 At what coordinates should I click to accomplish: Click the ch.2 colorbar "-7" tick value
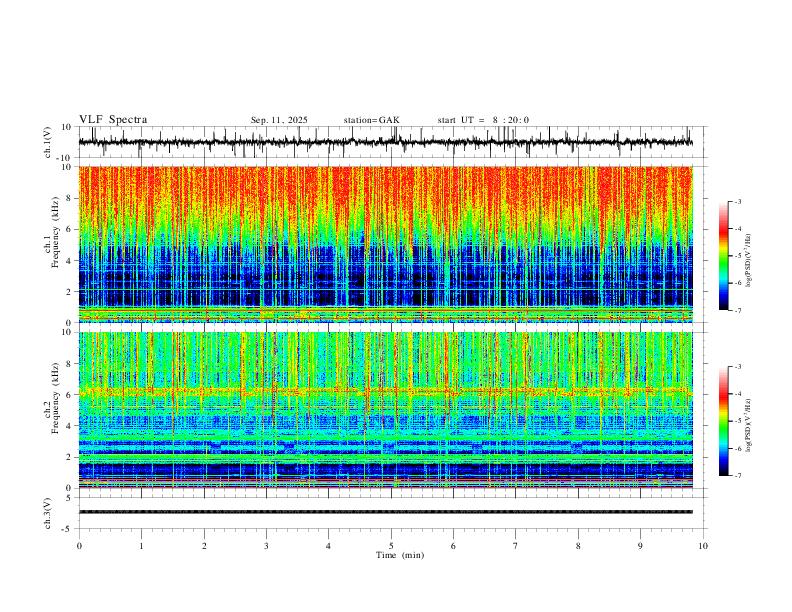pyautogui.click(x=738, y=476)
